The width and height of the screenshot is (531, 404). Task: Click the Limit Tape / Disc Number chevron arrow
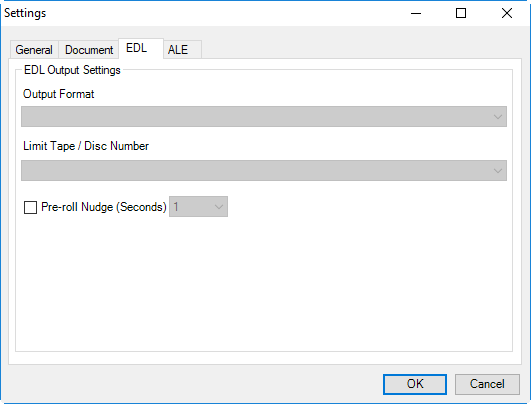point(497,171)
